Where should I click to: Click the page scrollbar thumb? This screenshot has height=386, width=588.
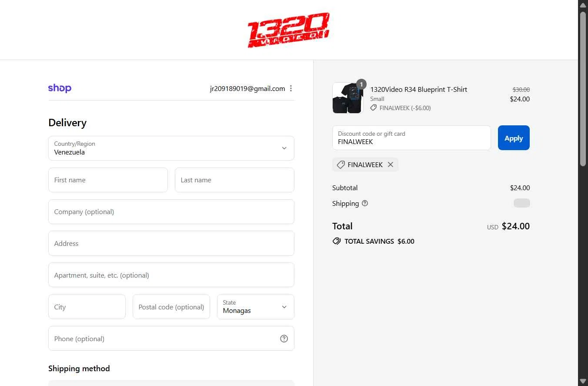click(x=583, y=89)
